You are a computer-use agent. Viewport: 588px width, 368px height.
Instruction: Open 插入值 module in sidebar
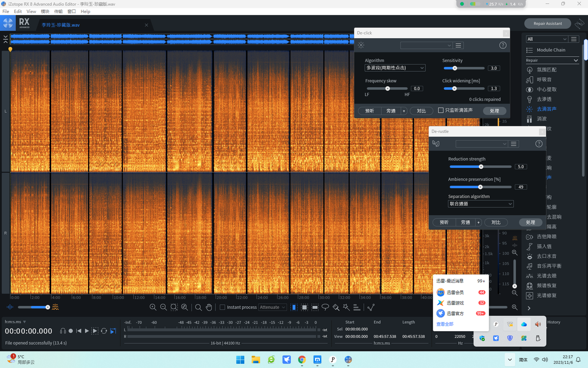click(544, 247)
